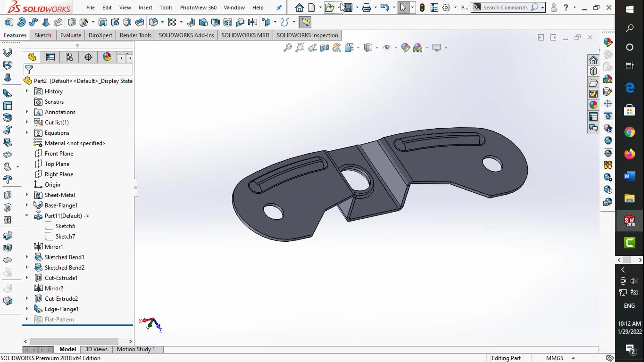
Task: Open the MMGS unit system dropdown
Action: coord(573,358)
